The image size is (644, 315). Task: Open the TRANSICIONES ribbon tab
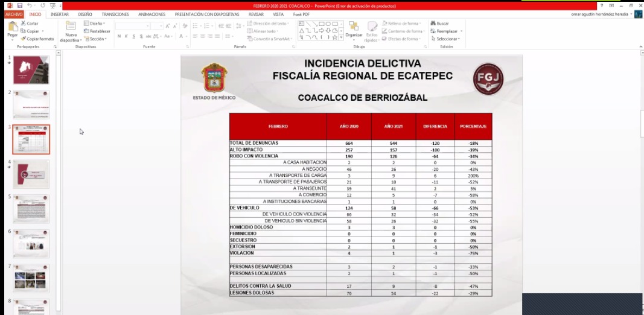pos(115,14)
